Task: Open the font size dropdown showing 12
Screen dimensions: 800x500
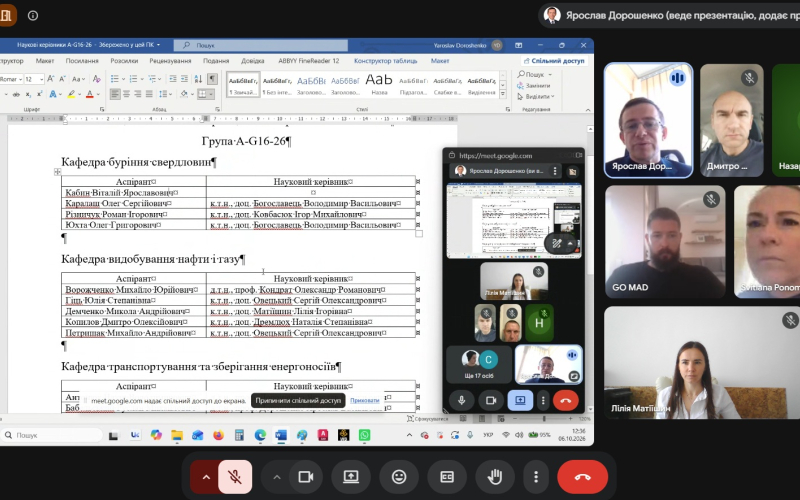Action: click(x=34, y=79)
